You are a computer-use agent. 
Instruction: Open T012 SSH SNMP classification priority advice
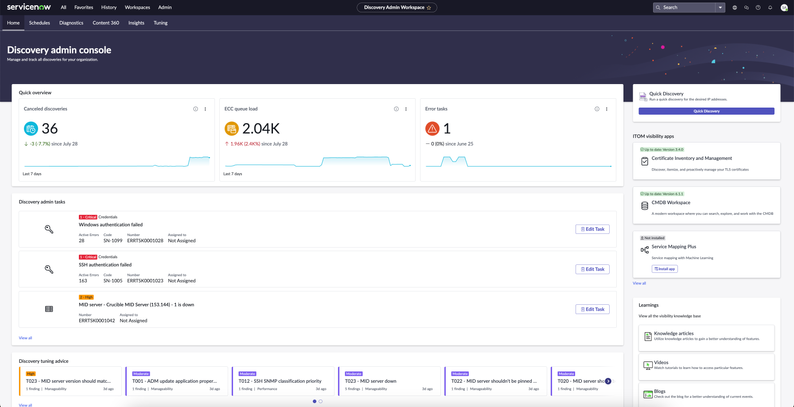(283, 381)
